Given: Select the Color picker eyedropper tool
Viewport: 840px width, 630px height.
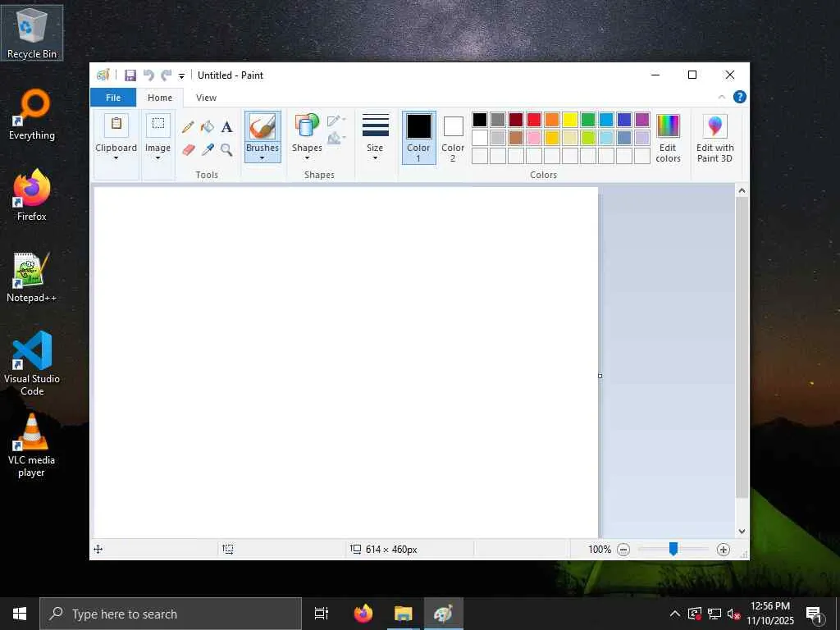Looking at the screenshot, I should point(208,149).
